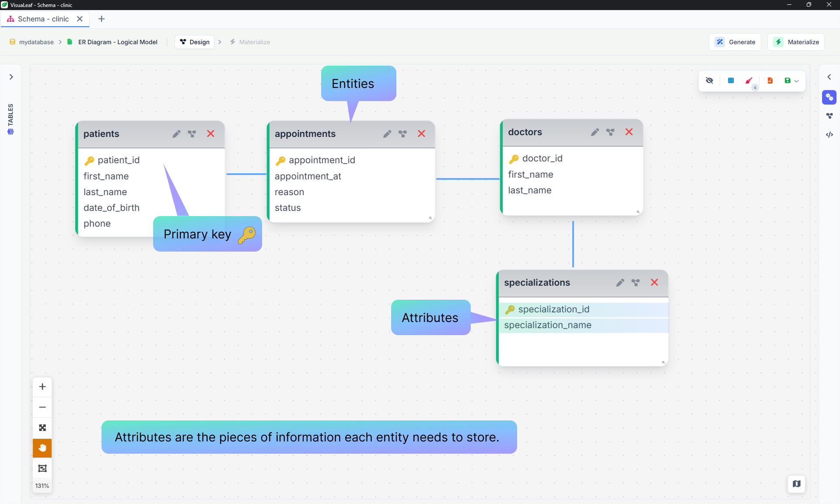Toggle the orange hand pan tool
Viewport: 840px width, 504px height.
[x=42, y=448]
